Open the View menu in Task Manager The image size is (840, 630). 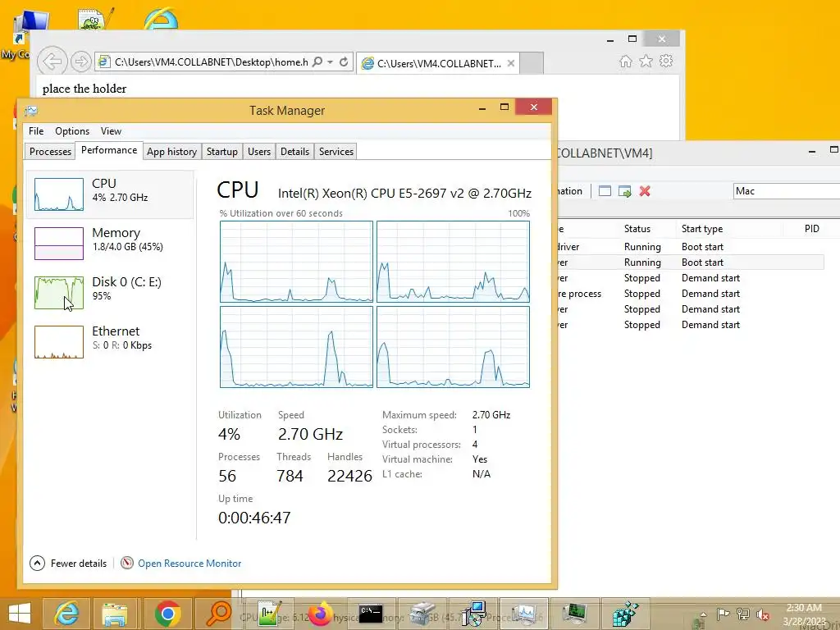click(111, 130)
